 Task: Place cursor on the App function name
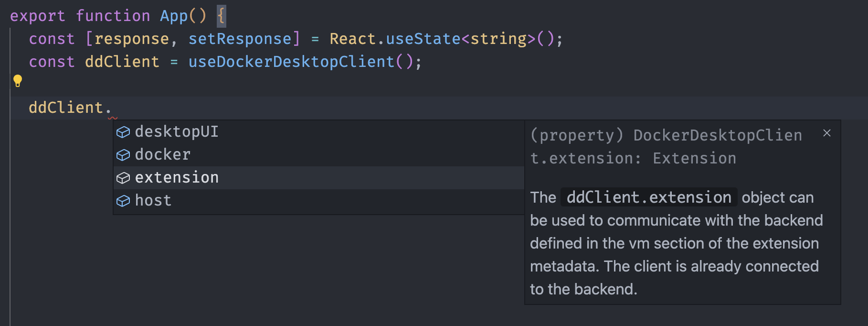(174, 16)
